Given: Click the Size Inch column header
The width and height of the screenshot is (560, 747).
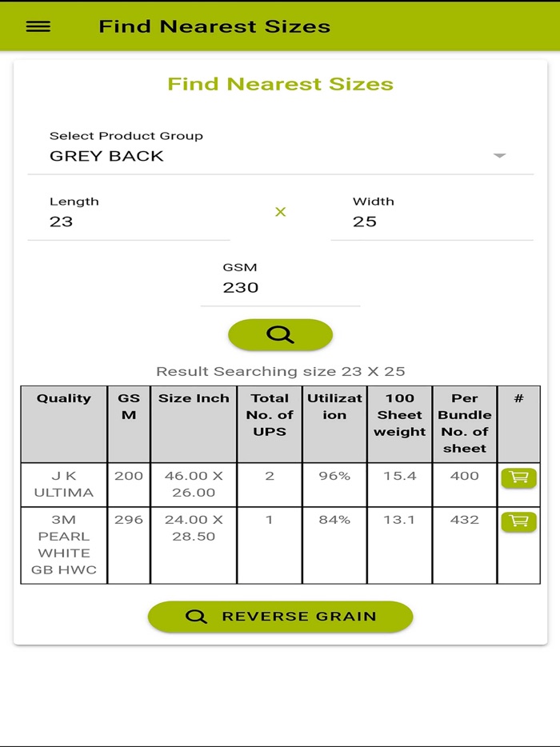Looking at the screenshot, I should (194, 398).
